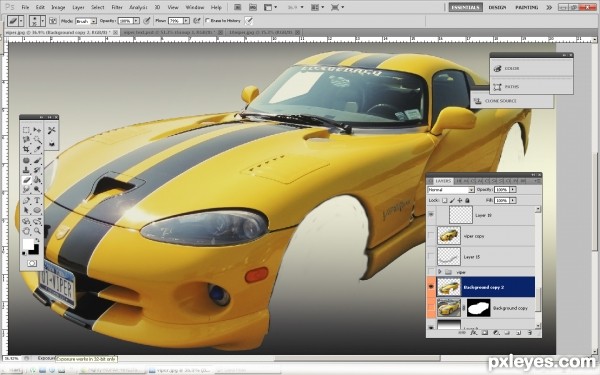The height and width of the screenshot is (375, 600).
Task: Show the viper copy layer
Action: (431, 236)
